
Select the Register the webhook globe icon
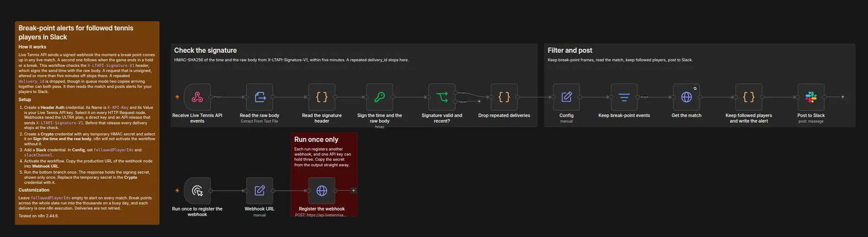pyautogui.click(x=322, y=191)
